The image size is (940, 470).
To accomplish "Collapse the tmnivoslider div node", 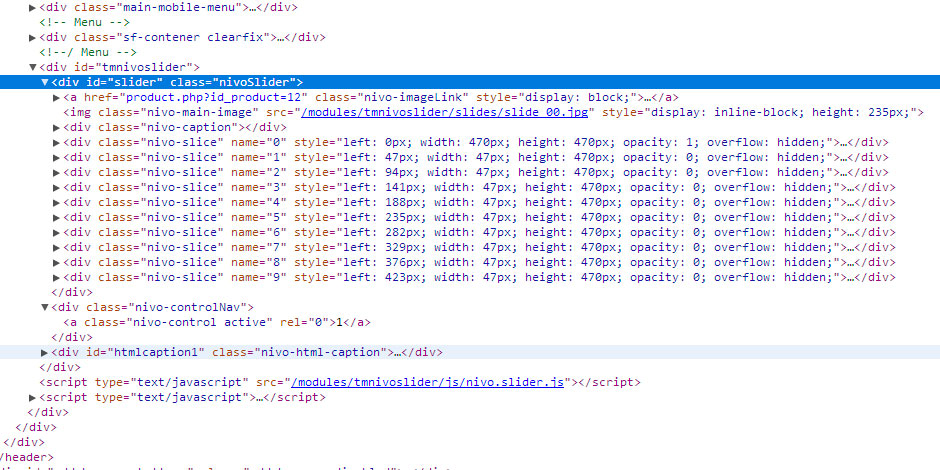I will (x=32, y=68).
